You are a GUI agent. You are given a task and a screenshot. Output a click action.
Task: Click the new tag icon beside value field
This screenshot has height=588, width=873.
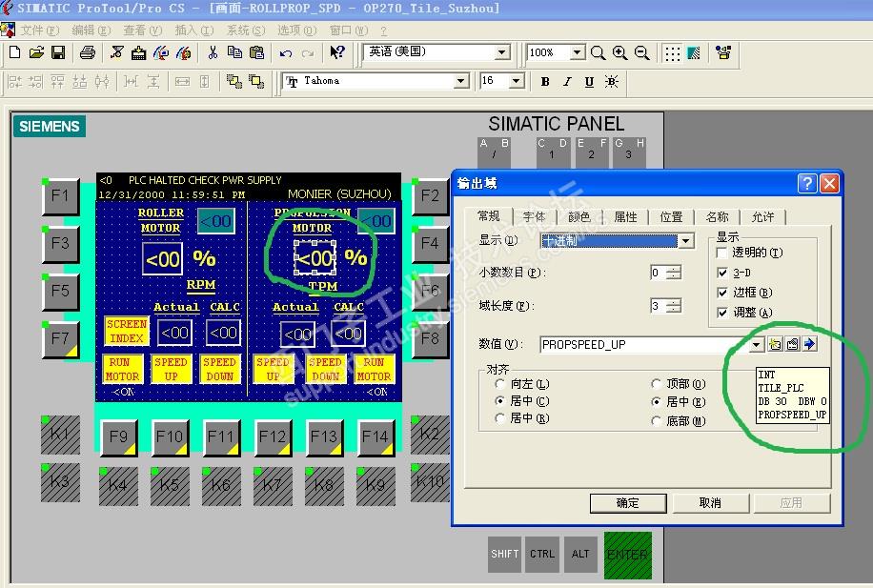(775, 344)
